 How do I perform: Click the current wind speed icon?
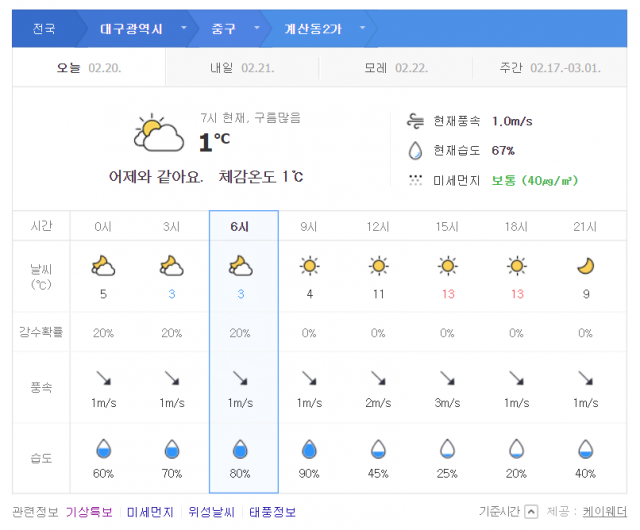point(415,121)
